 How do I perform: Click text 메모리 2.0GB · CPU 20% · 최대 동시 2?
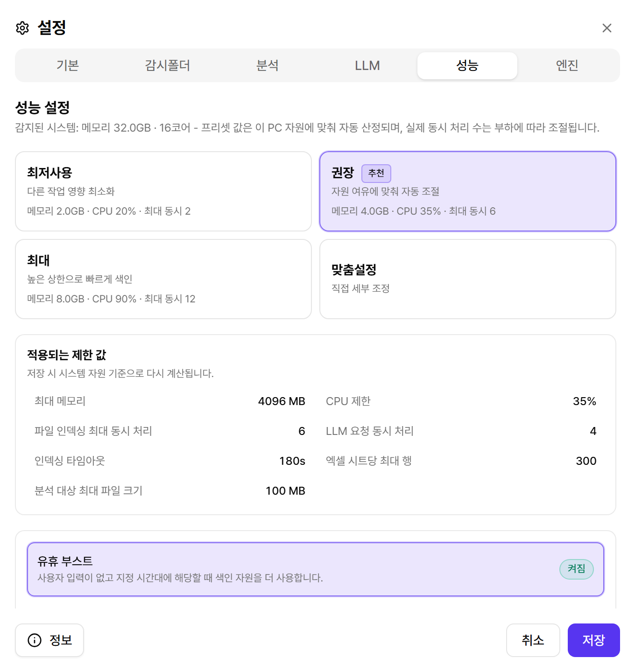[109, 211]
